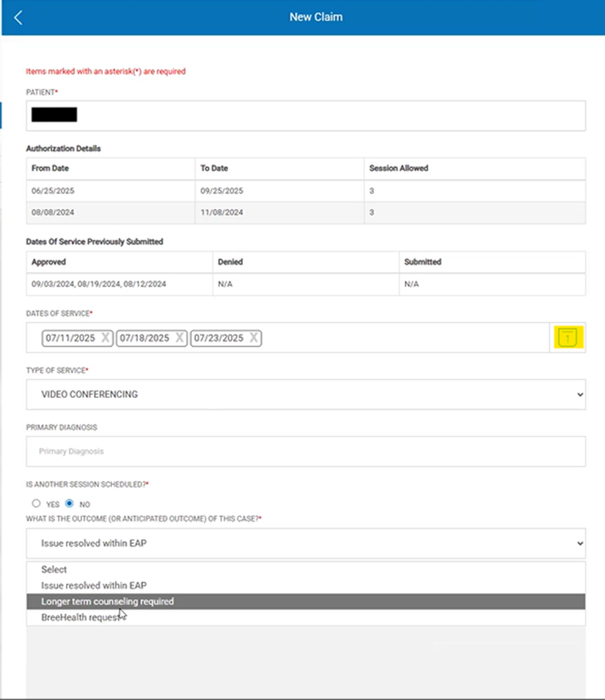Remove the 07/23/2025 date chip
Image resolution: width=605 pixels, height=700 pixels.
tap(254, 338)
